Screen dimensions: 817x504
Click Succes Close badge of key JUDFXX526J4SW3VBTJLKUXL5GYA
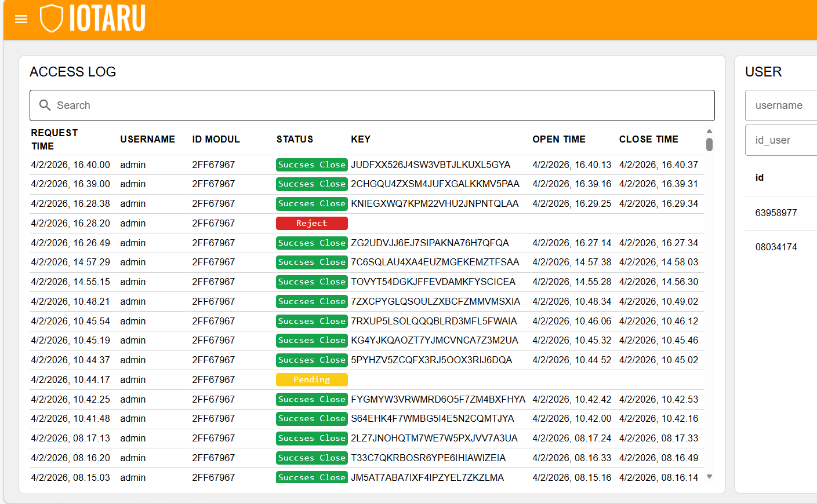point(312,165)
